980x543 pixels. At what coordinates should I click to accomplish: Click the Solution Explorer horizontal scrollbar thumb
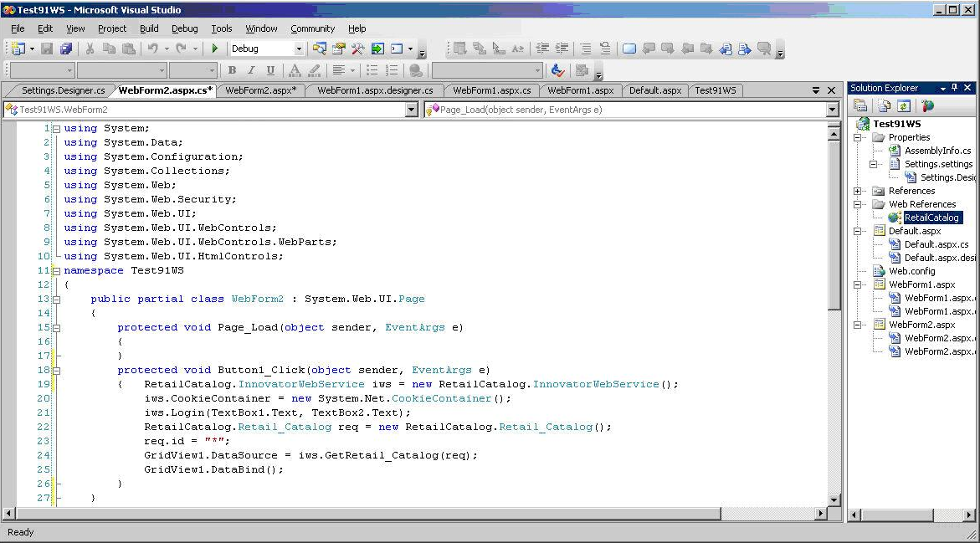[897, 515]
